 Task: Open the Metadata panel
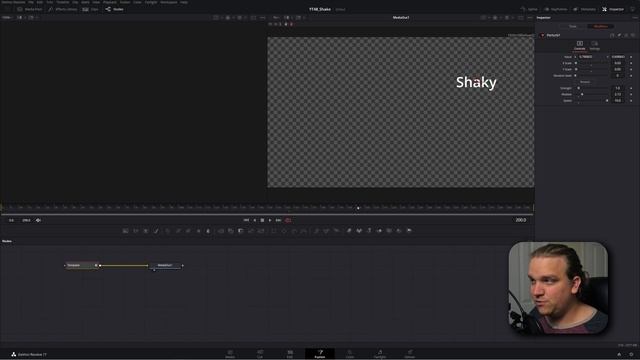pyautogui.click(x=584, y=9)
